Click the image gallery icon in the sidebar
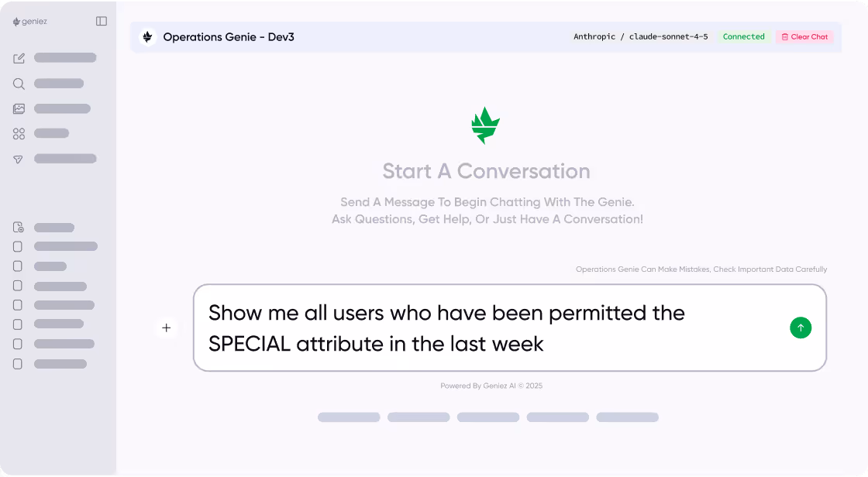The height and width of the screenshot is (477, 868). pyautogui.click(x=19, y=108)
